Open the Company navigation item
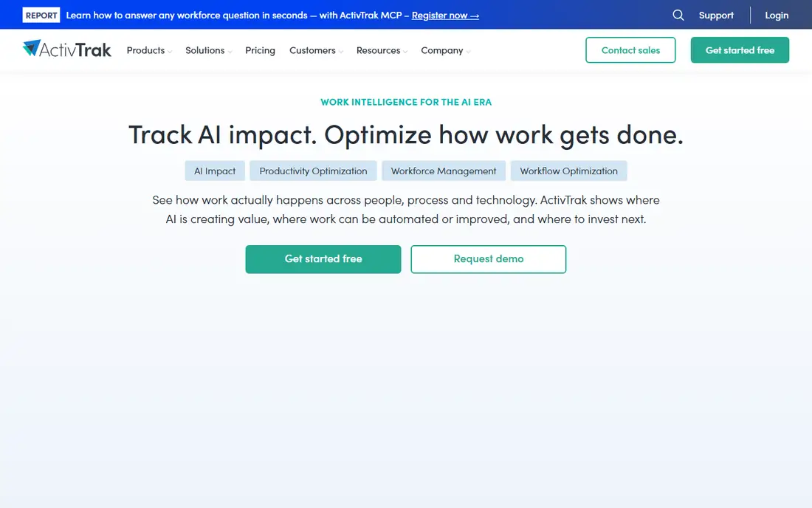Screen dimensions: 812x508 [x=441, y=50]
